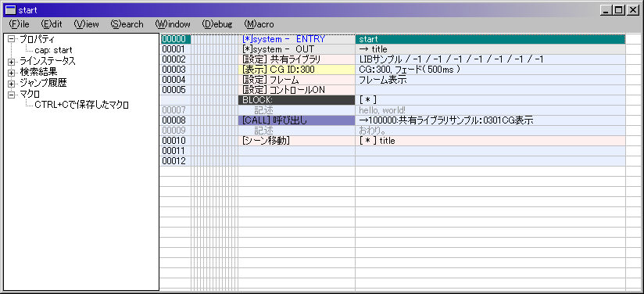Click the '[ * ]' value on BLOCK row
The width and height of the screenshot is (644, 294).
click(490, 100)
